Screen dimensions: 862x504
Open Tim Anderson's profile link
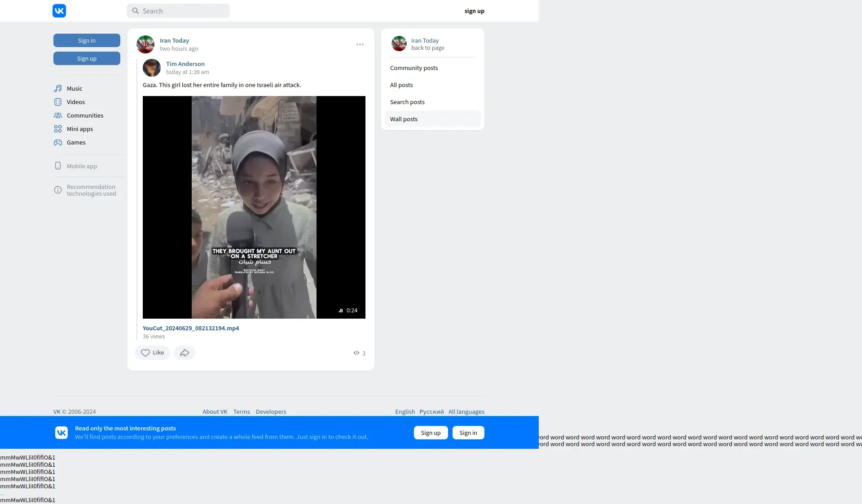(x=185, y=64)
